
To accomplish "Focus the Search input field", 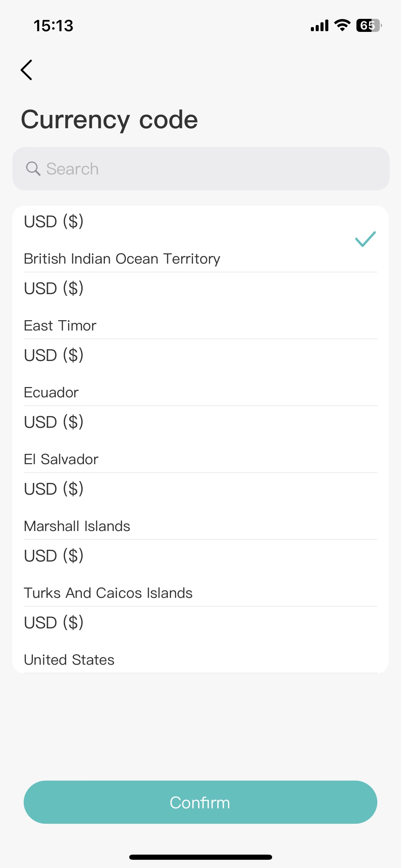I will pos(206,169).
